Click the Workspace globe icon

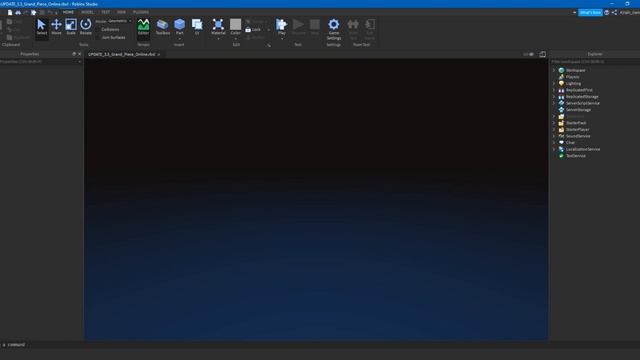click(561, 70)
